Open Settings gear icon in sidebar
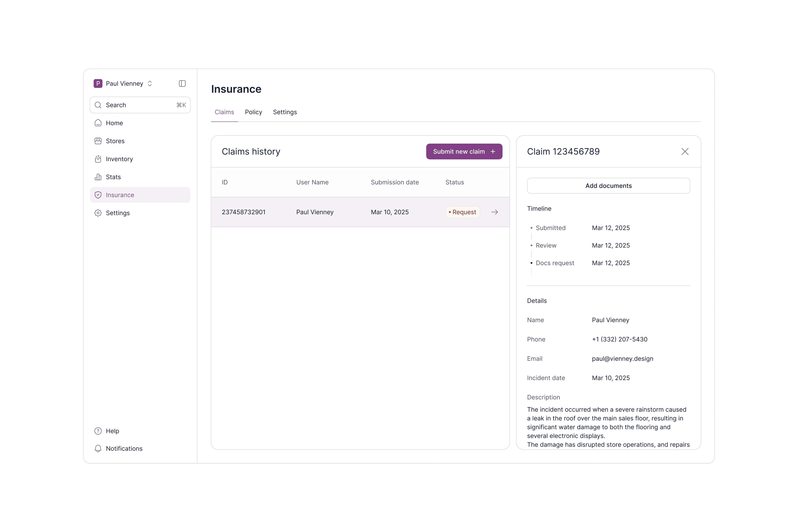798x532 pixels. (98, 213)
